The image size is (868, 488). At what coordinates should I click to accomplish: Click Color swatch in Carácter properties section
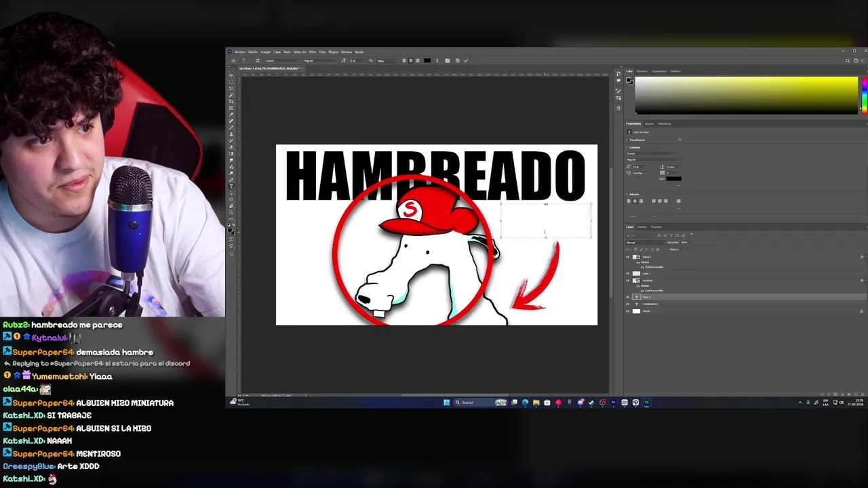coord(674,178)
